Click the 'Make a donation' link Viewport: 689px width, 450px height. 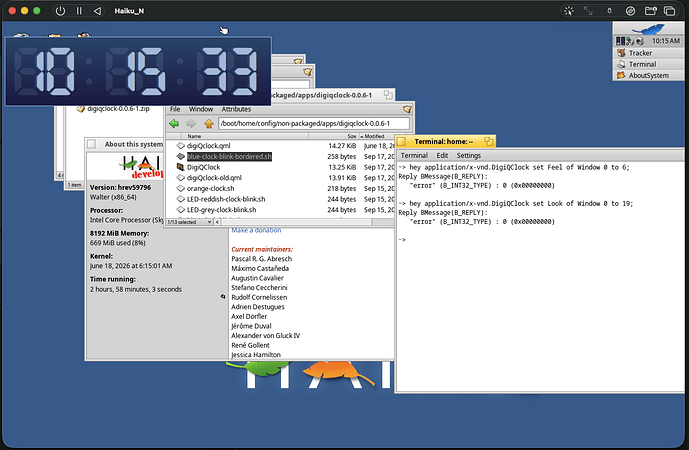click(256, 230)
